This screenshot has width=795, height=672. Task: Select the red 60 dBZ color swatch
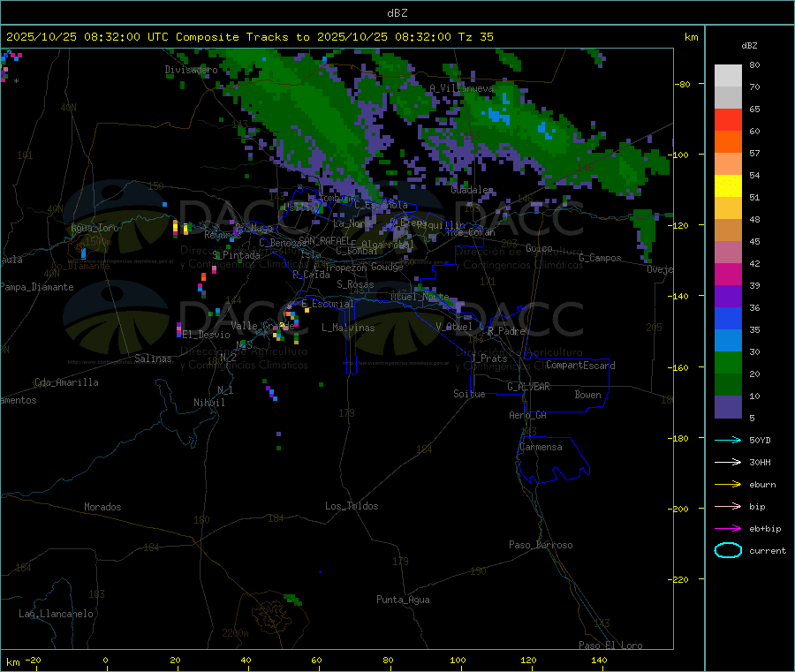tap(728, 119)
